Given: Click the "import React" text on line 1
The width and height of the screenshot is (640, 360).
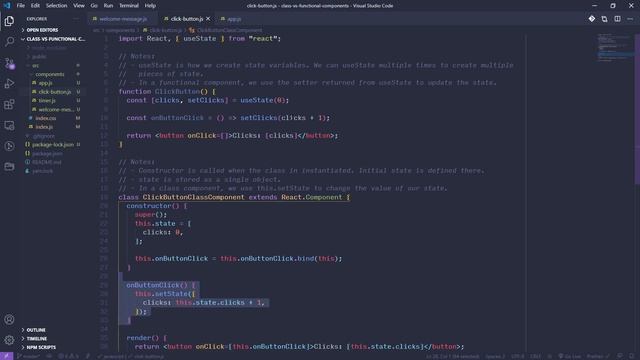Looking at the screenshot, I should pos(142,39).
